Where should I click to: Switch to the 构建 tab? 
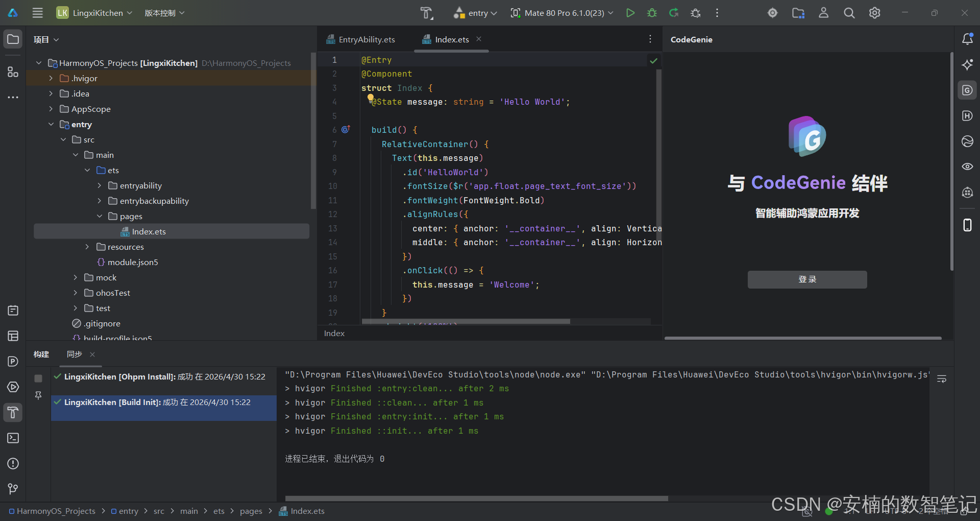coord(41,354)
